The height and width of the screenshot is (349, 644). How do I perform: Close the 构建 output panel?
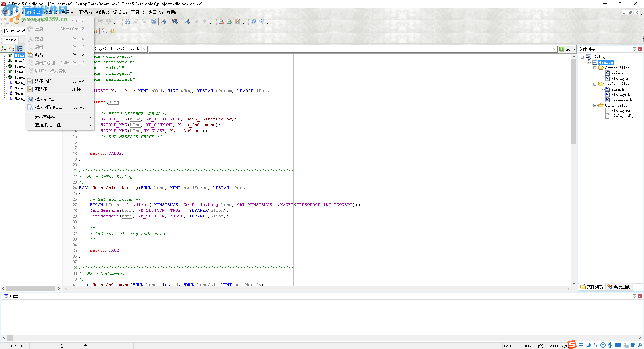640,296
